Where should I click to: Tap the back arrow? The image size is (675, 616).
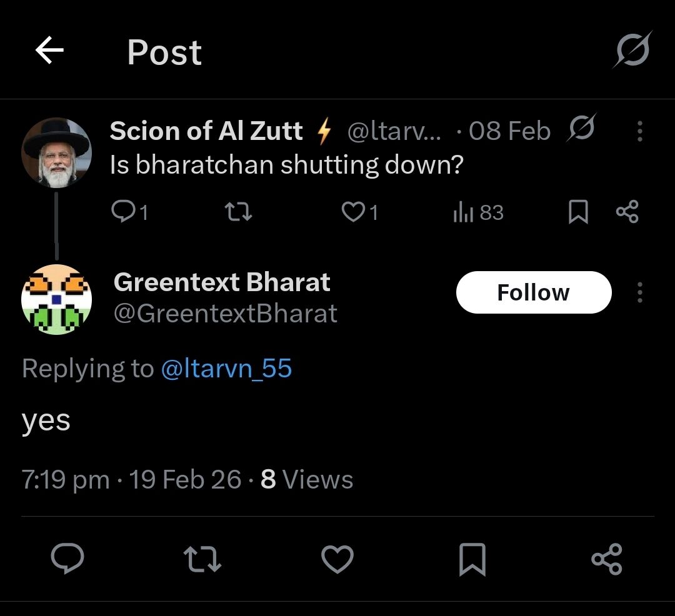50,51
